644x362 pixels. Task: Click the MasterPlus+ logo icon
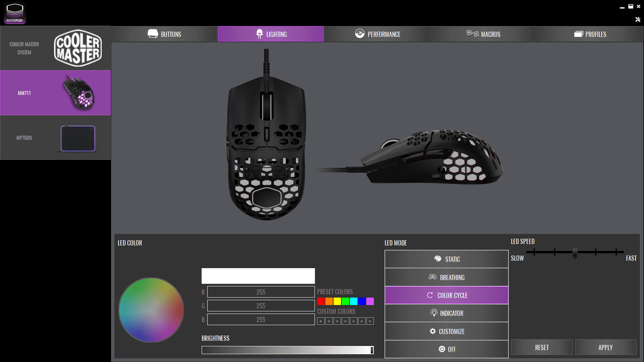[x=15, y=13]
